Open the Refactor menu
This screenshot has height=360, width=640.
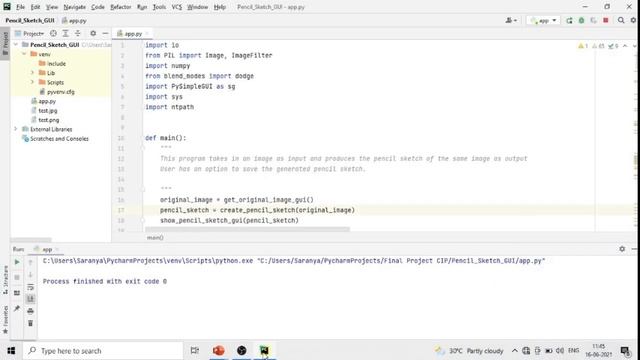pos(120,7)
